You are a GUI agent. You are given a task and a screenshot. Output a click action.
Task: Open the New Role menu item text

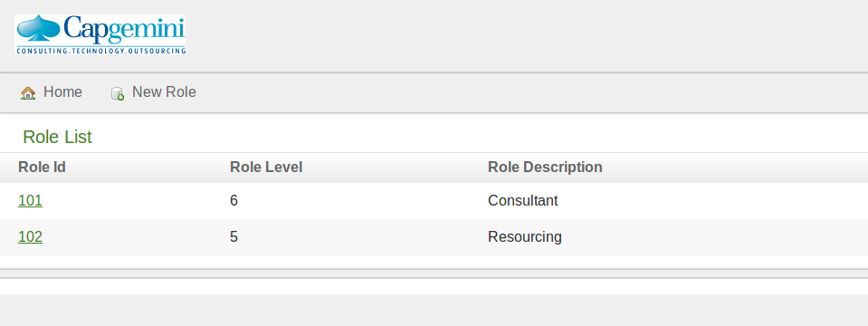[164, 91]
